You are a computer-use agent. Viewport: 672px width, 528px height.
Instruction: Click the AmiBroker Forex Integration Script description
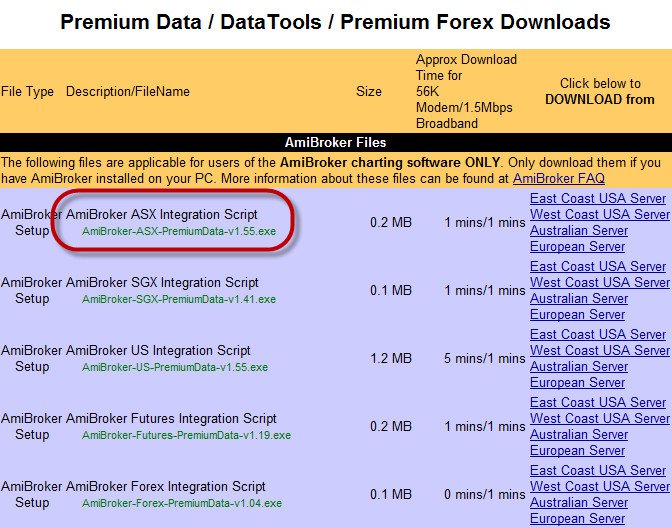tap(165, 486)
